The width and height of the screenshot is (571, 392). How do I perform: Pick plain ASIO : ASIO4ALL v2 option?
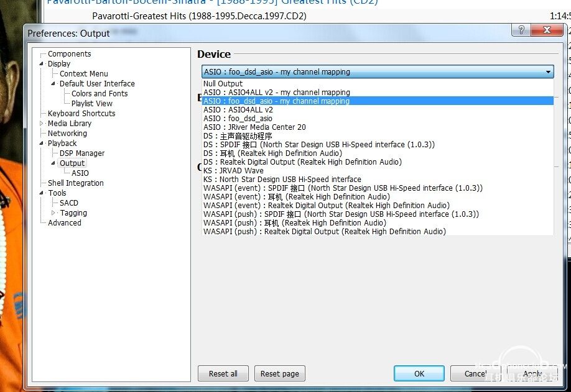tap(378, 110)
